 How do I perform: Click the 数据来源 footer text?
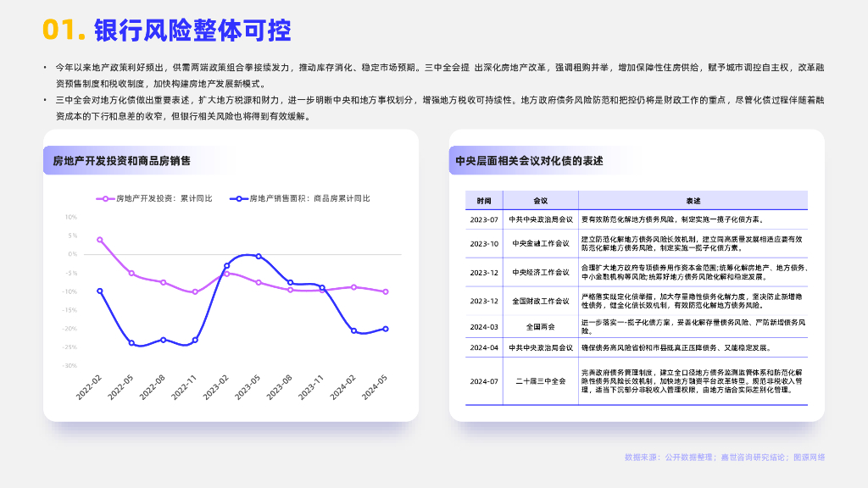tap(725, 457)
